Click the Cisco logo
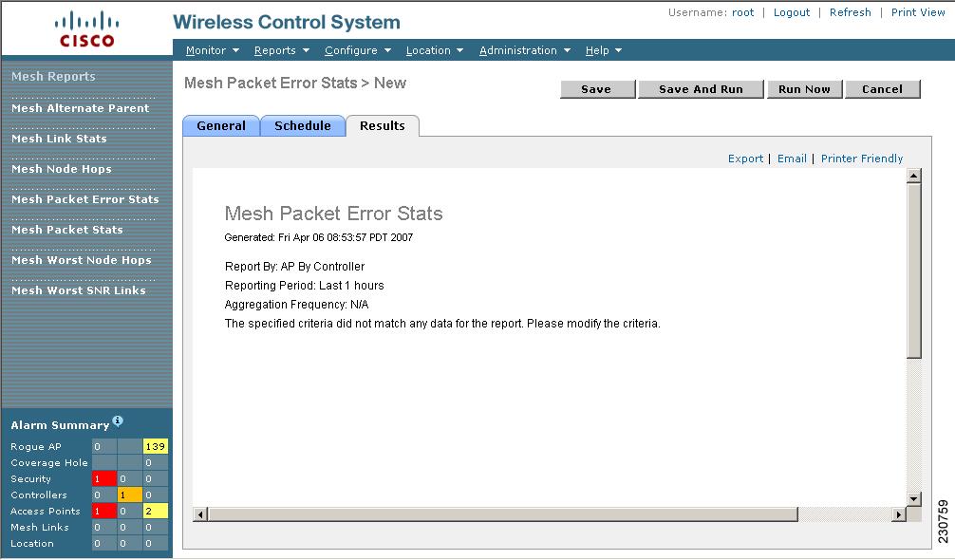 [86, 29]
